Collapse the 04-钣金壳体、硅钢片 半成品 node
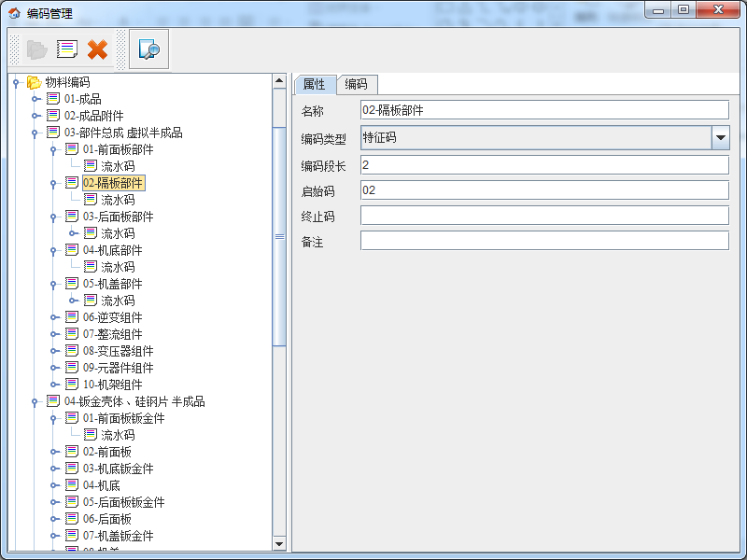The height and width of the screenshot is (560, 747). tap(35, 402)
